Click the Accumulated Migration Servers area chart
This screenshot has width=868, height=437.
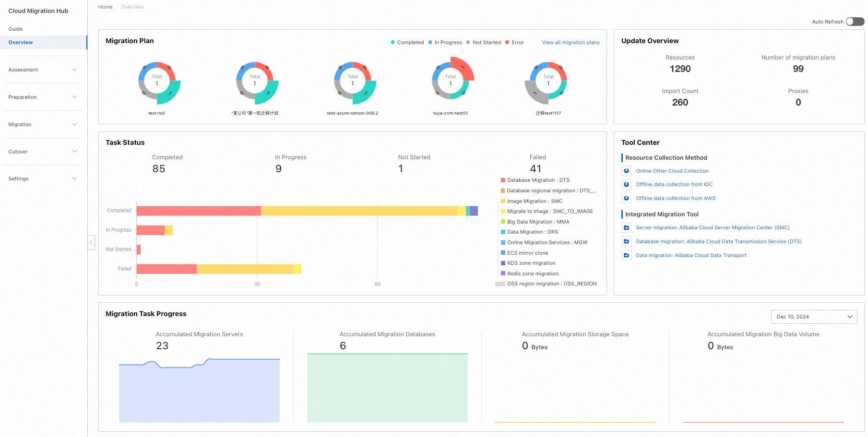tap(199, 390)
